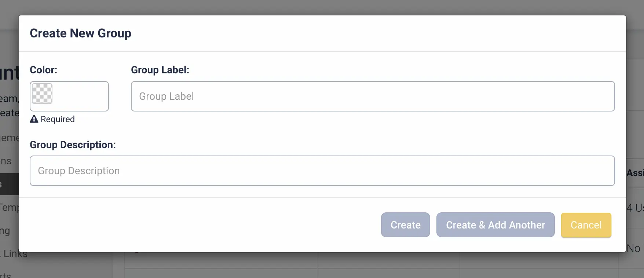
Task: Click the dark highlighted active sidebar item
Action: [x=9, y=184]
